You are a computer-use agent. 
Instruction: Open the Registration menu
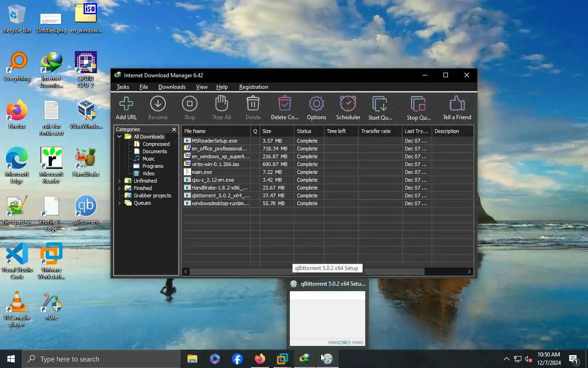pyautogui.click(x=254, y=87)
